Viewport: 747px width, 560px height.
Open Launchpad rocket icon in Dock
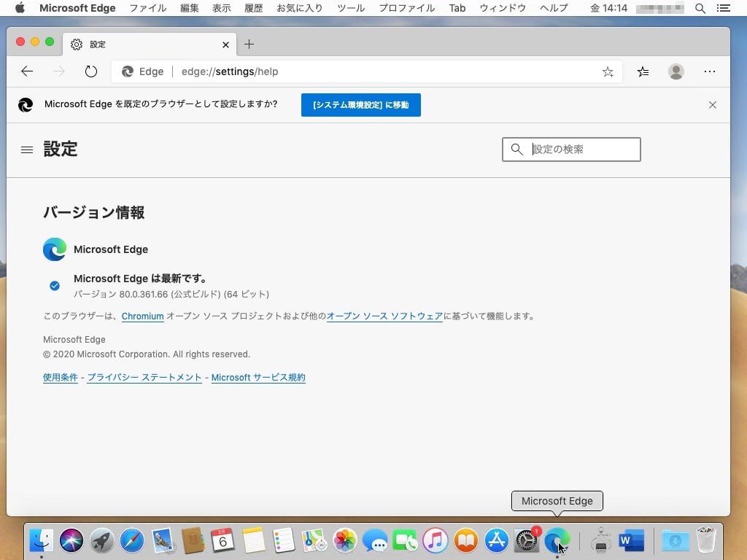tap(102, 540)
